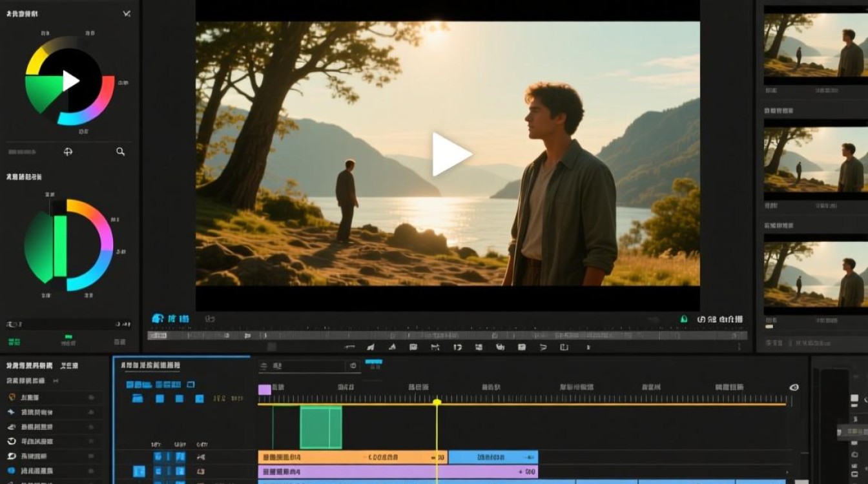Viewport: 868px width, 484px height.
Task: Click the fifth icon in the transport row under the preview
Action: click(435, 347)
